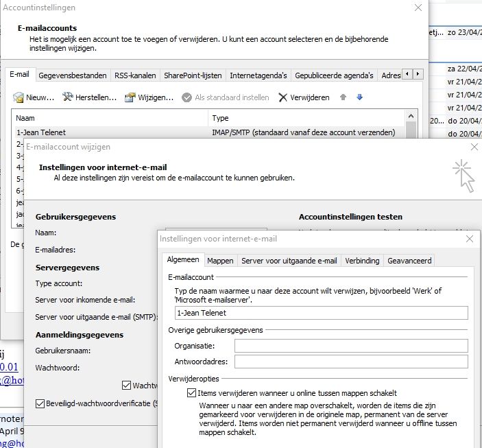The width and height of the screenshot is (482, 448).
Task: Click the Antwoordadres input field
Action: pyautogui.click(x=351, y=362)
